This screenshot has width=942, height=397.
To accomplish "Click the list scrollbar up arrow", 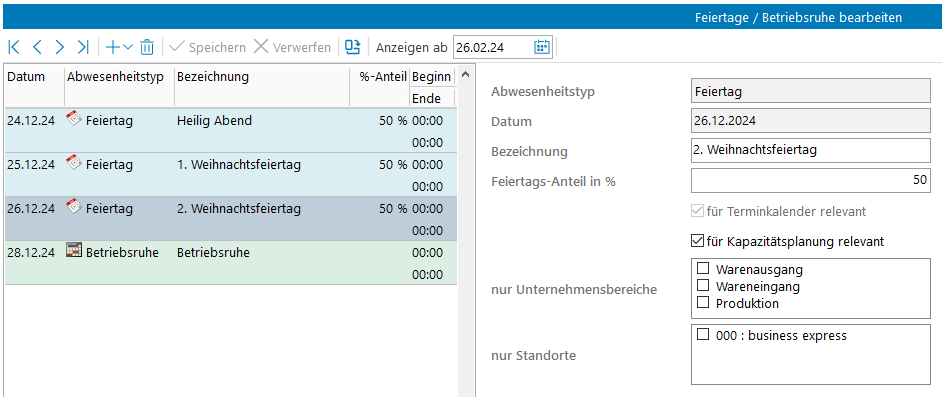I will (466, 76).
